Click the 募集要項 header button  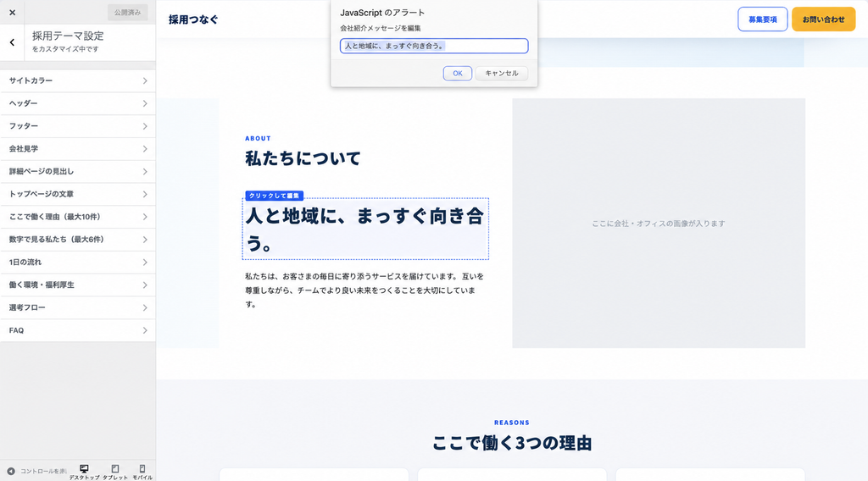coord(762,19)
